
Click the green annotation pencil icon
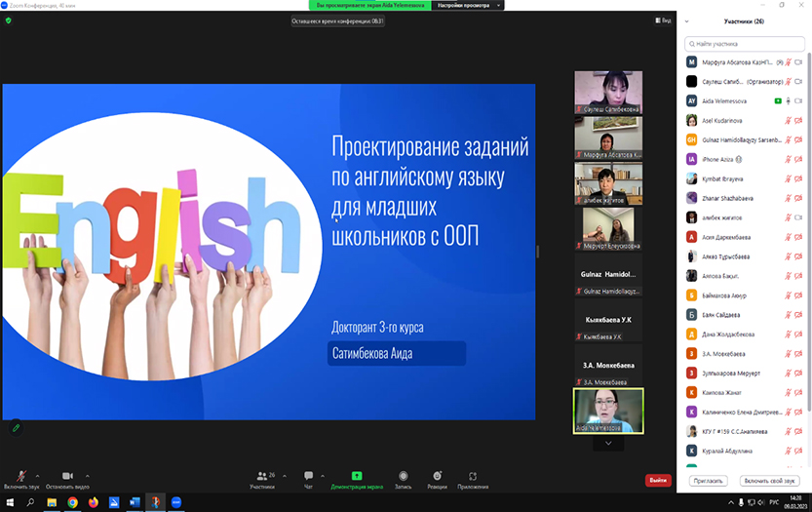tap(16, 427)
